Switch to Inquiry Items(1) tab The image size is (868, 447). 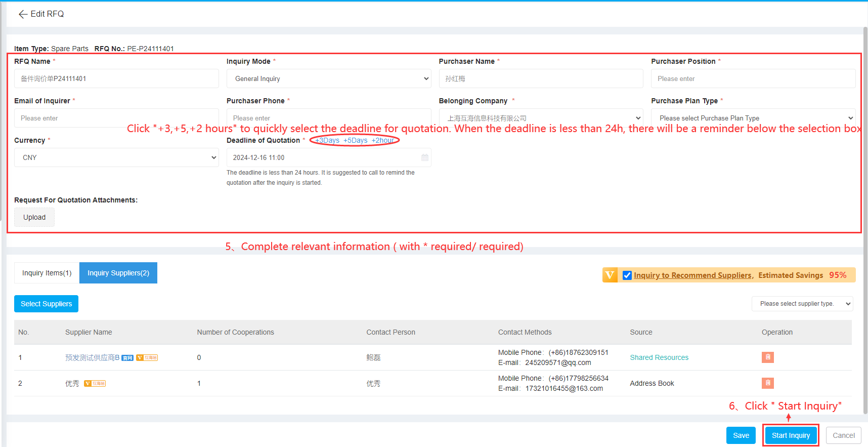click(x=47, y=273)
